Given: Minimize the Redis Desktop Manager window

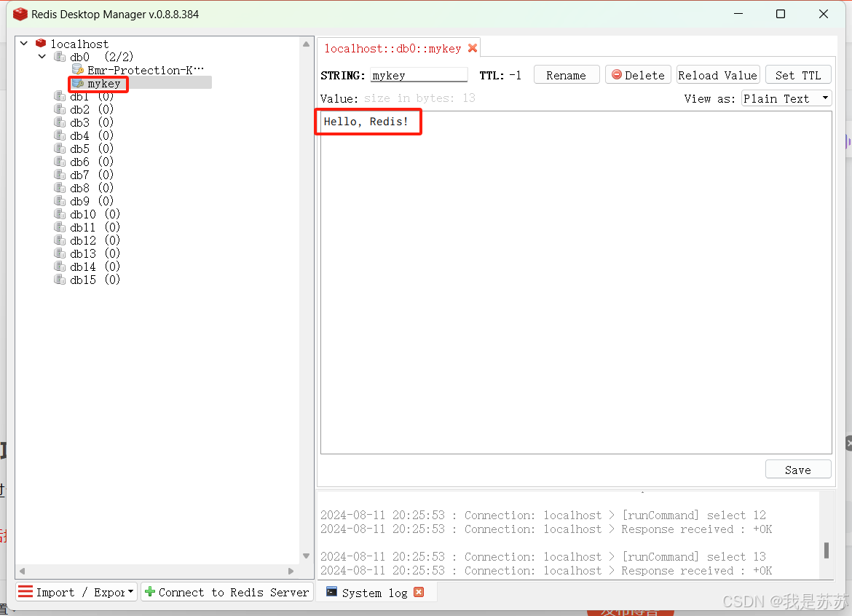Looking at the screenshot, I should pyautogui.click(x=738, y=14).
